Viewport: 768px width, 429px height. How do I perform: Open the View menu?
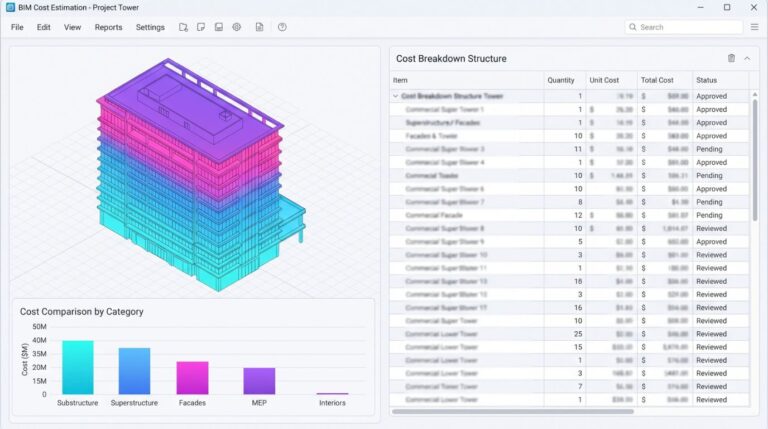pos(72,27)
